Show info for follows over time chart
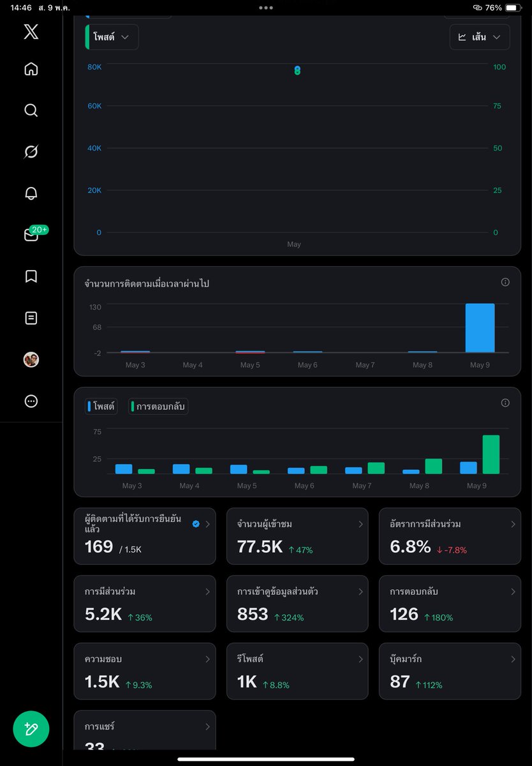The height and width of the screenshot is (766, 532). (x=505, y=282)
